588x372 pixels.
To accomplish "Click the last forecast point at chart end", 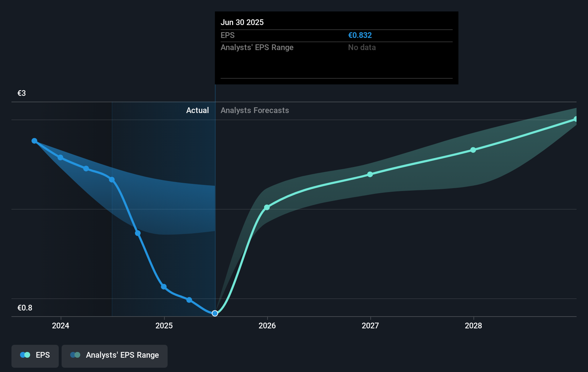I will (x=575, y=119).
